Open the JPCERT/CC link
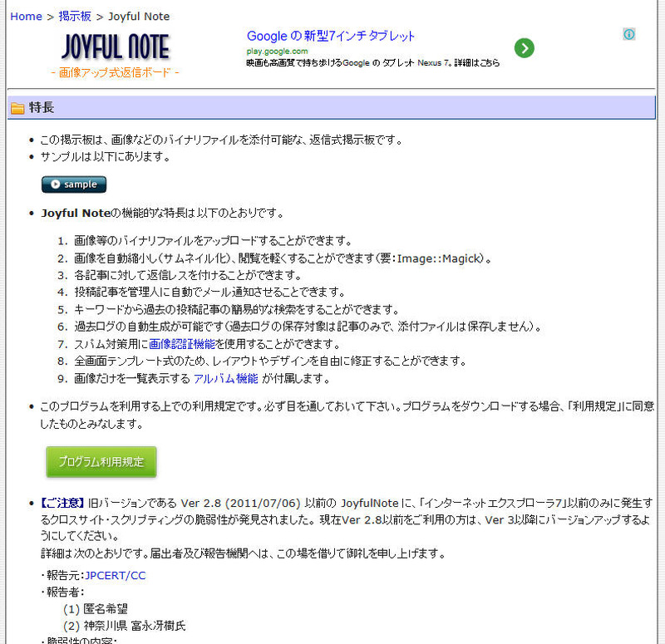 click(x=115, y=575)
